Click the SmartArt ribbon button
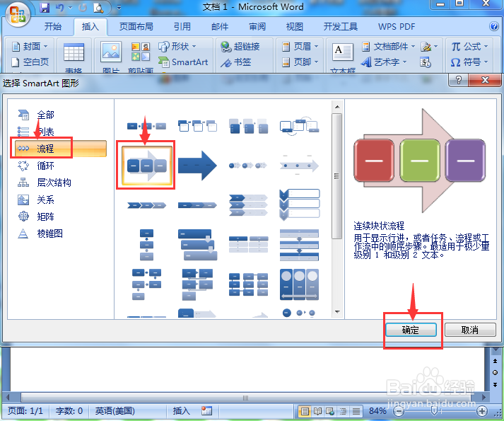 click(183, 62)
